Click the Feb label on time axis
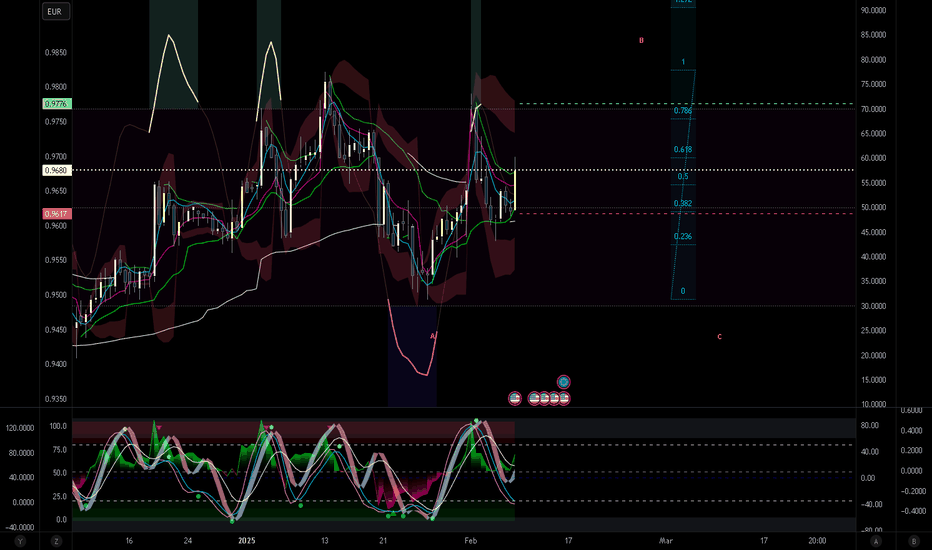 [471, 540]
